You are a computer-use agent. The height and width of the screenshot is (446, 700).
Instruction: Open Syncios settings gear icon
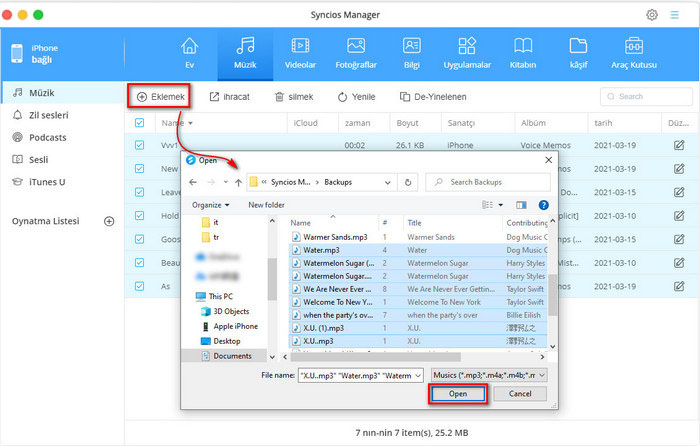(652, 15)
